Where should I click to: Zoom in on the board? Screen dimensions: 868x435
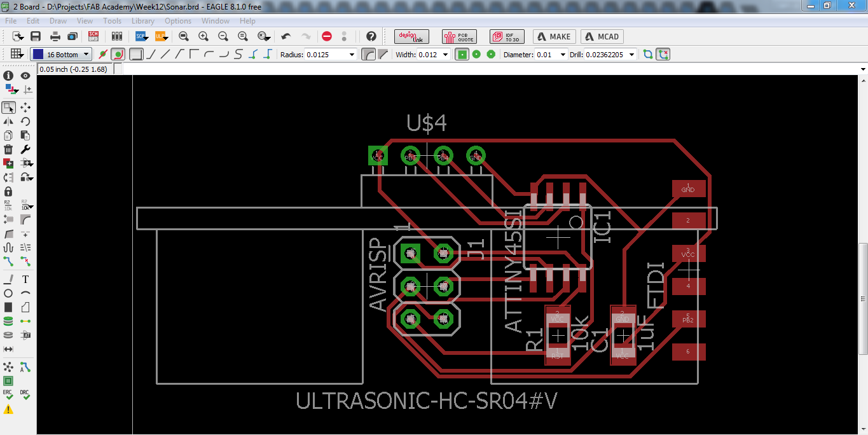pos(203,36)
